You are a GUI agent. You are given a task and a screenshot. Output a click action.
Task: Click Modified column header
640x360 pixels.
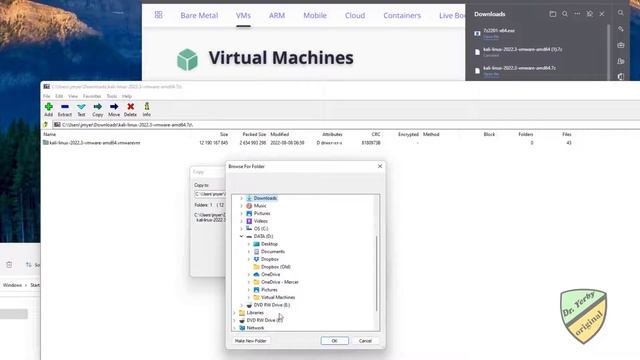tap(280, 134)
